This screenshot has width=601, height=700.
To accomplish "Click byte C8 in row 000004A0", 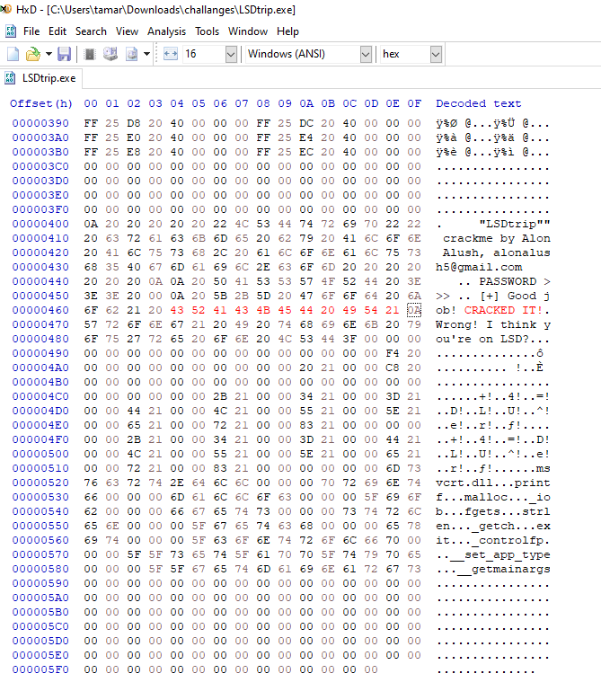I will [x=393, y=368].
